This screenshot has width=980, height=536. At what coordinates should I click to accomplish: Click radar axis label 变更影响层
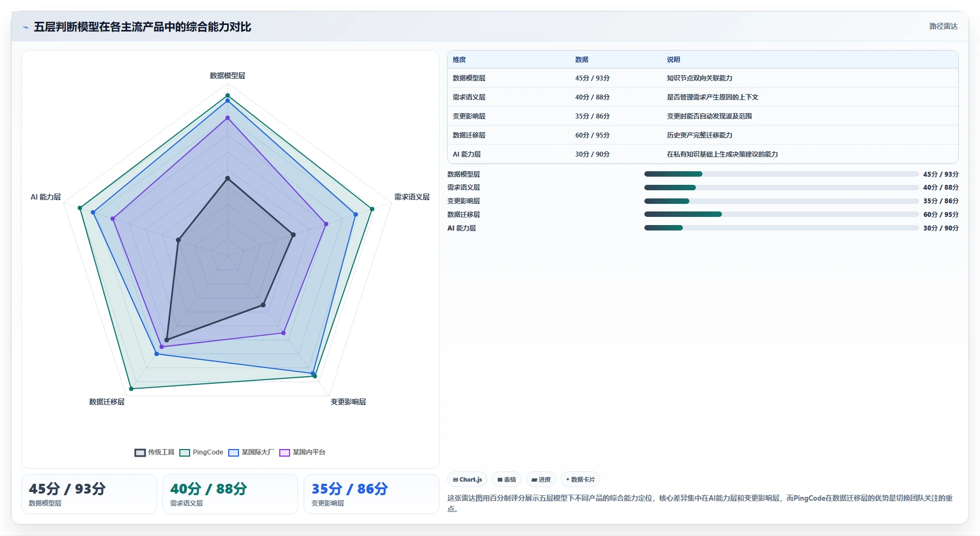click(x=348, y=402)
